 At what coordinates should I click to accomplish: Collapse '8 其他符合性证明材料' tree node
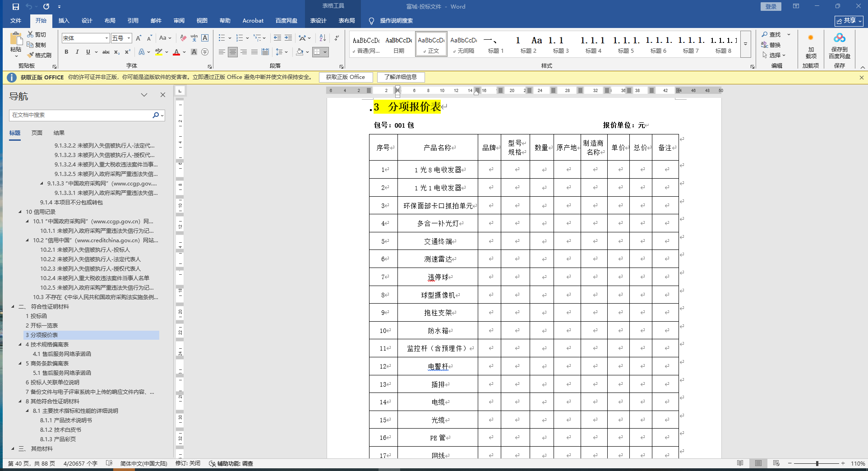tap(20, 401)
